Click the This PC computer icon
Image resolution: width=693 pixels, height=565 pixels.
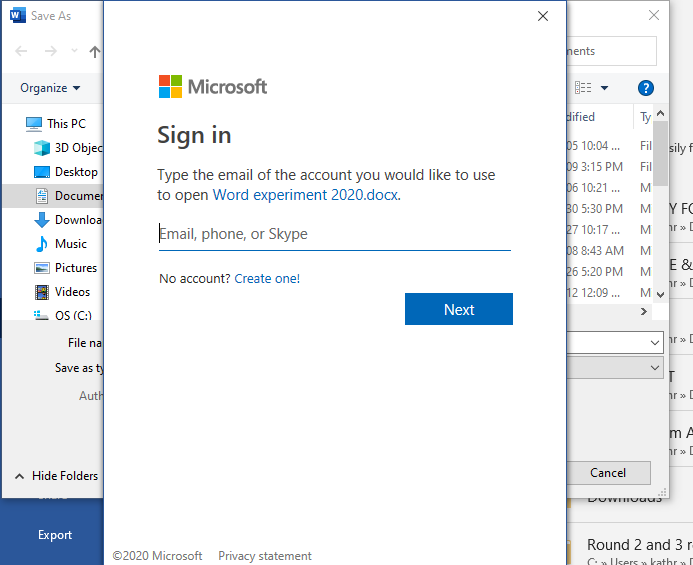pyautogui.click(x=34, y=124)
